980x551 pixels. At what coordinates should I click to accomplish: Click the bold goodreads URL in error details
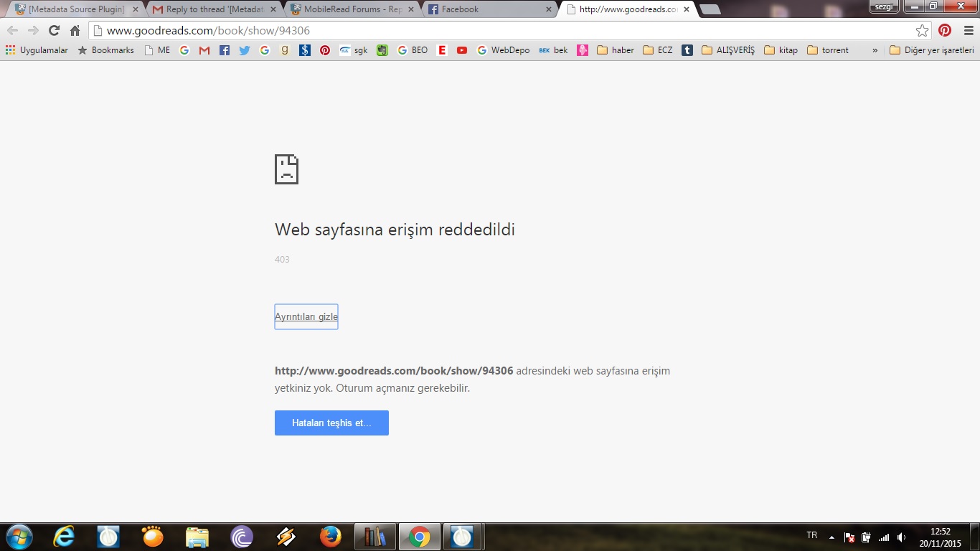tap(394, 371)
